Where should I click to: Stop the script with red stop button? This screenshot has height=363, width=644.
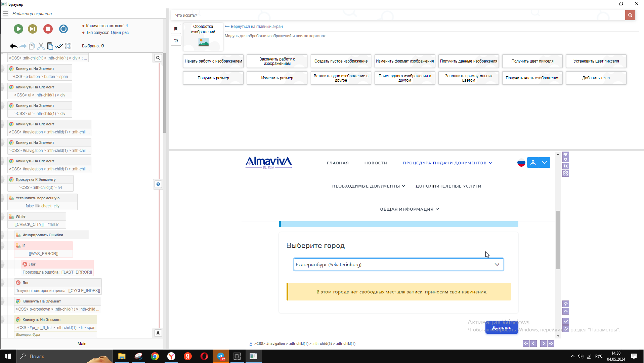click(x=48, y=29)
